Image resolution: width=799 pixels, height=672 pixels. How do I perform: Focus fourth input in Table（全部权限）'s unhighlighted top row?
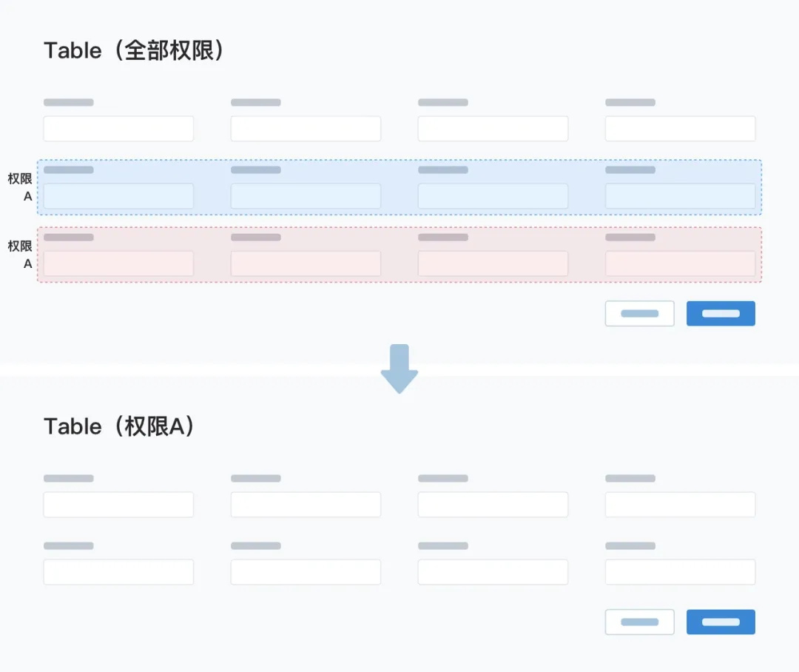[680, 129]
